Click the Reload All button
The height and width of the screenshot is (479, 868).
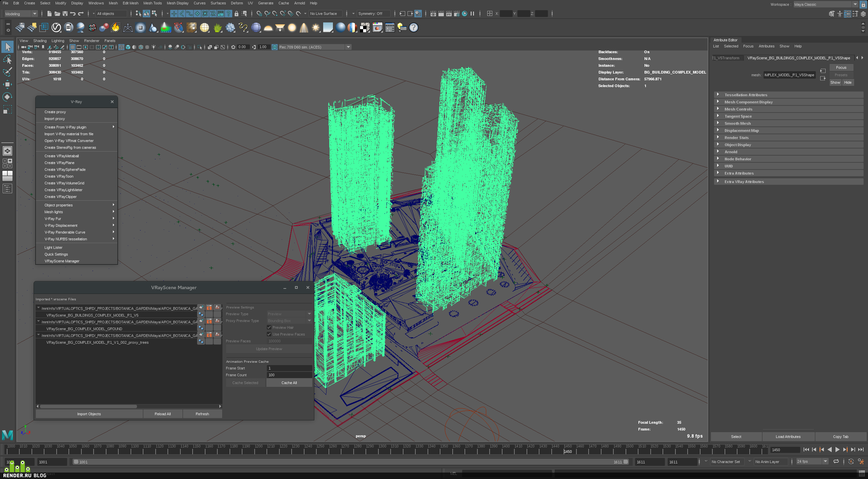tap(163, 414)
